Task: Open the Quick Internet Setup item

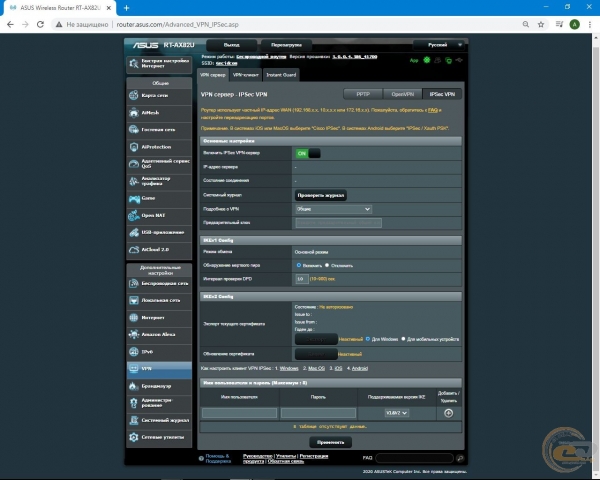Action: pyautogui.click(x=159, y=64)
